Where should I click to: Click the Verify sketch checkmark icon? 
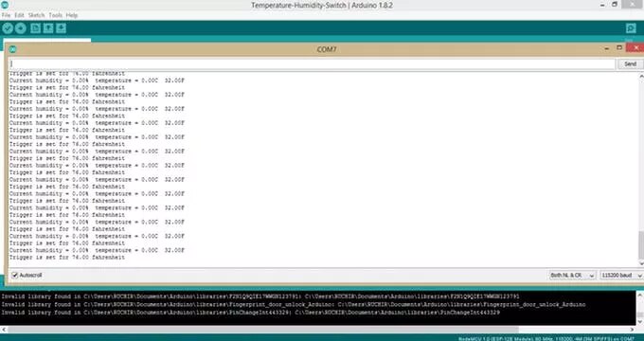8,28
